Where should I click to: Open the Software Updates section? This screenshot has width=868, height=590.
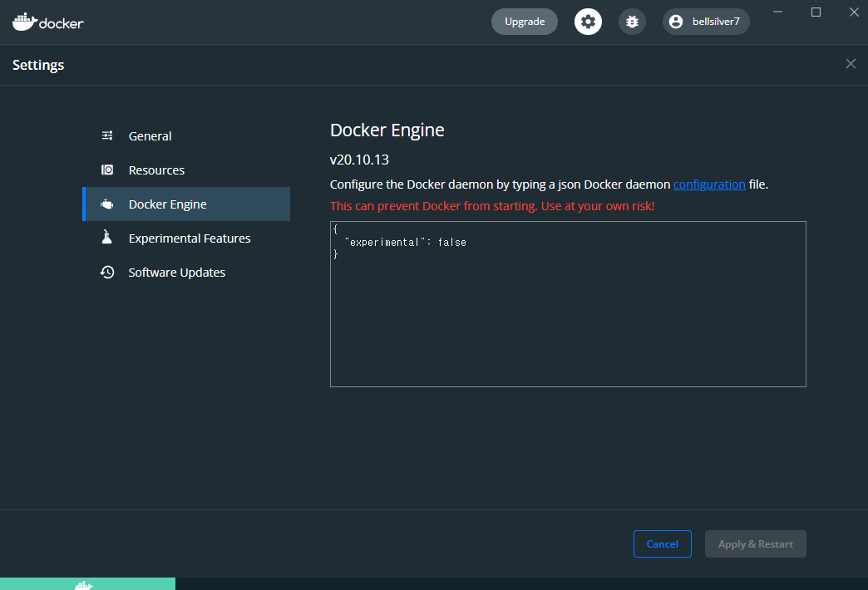[186, 273]
